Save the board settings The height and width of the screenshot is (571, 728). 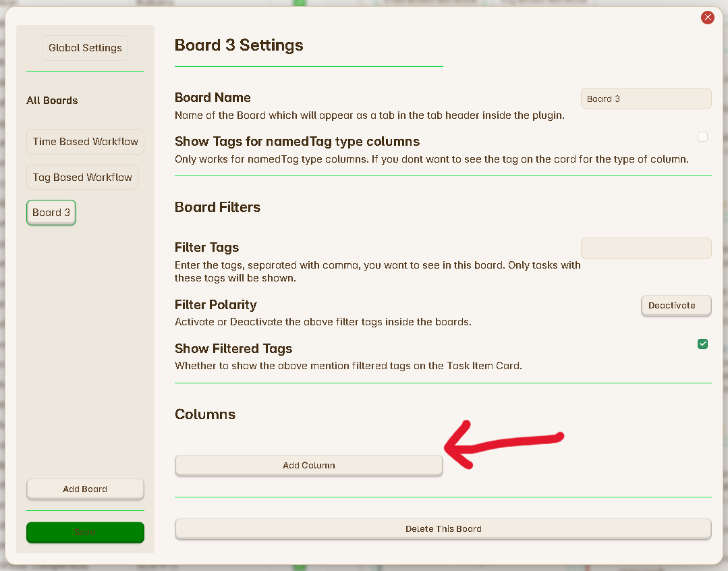85,532
